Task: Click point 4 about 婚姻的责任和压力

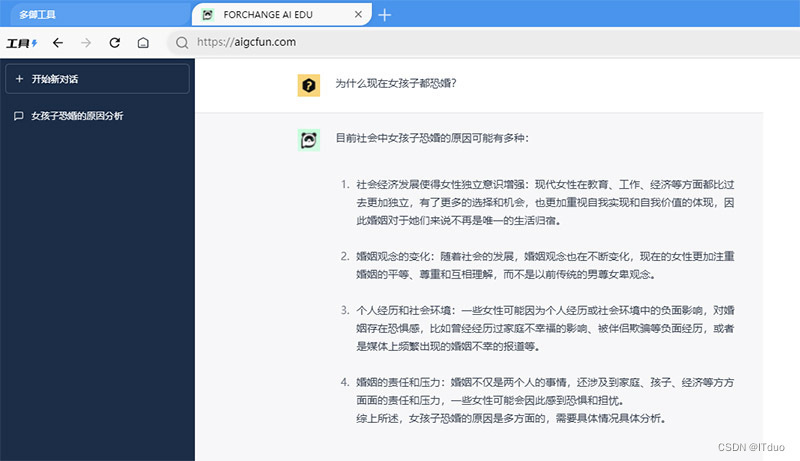Action: [x=545, y=391]
